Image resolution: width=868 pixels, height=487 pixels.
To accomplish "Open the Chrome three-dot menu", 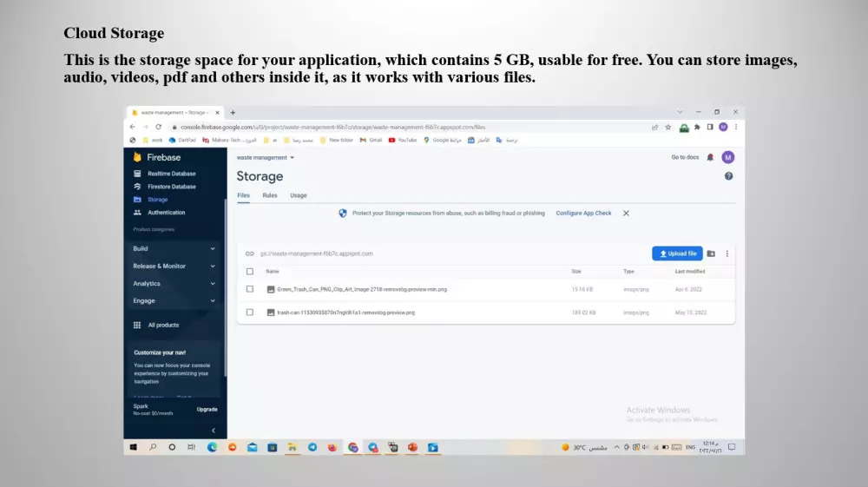I will pyautogui.click(x=736, y=128).
